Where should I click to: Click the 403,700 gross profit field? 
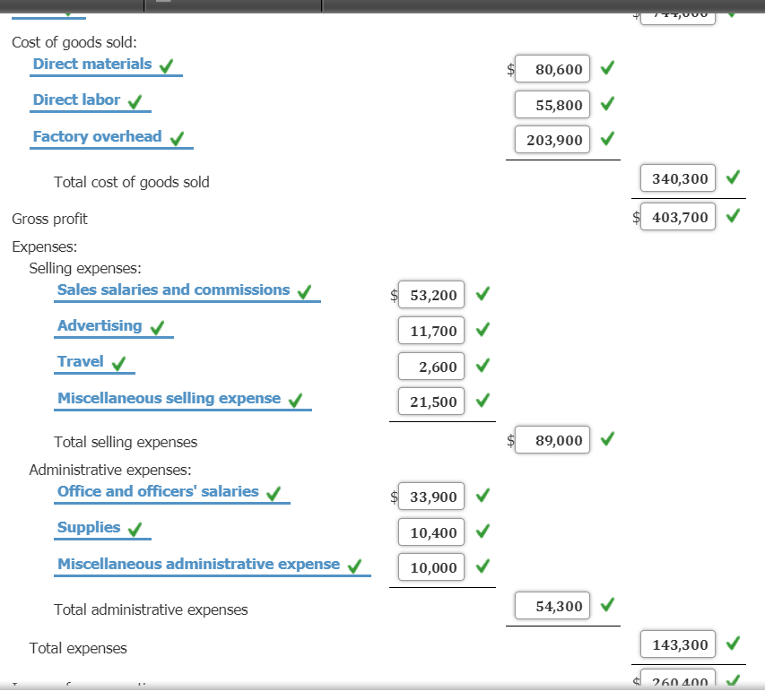point(678,216)
